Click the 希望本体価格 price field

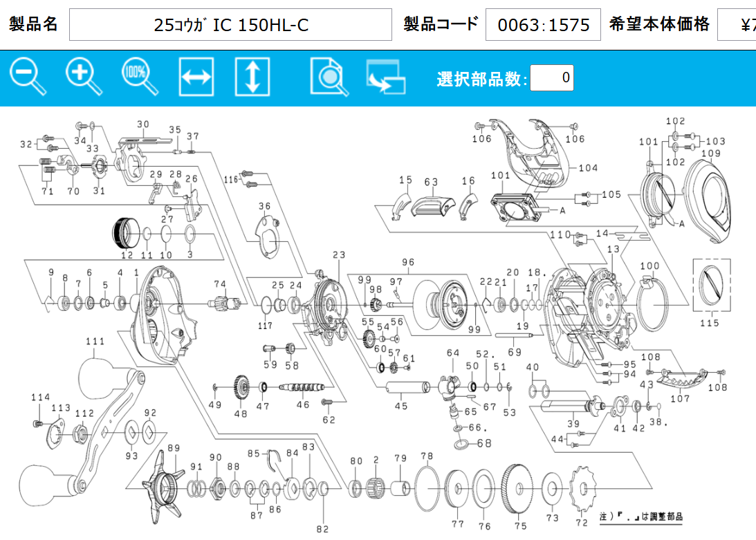(737, 25)
